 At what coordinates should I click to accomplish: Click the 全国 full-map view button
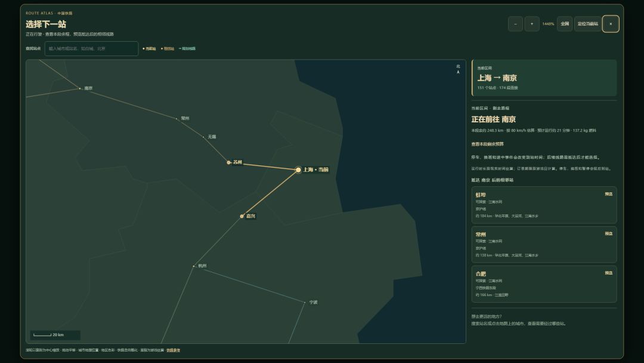coord(565,24)
